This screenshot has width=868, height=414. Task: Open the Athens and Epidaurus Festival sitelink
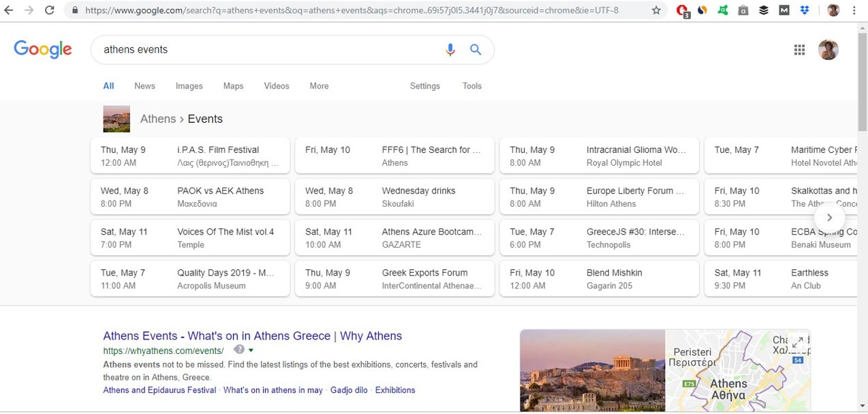(159, 390)
